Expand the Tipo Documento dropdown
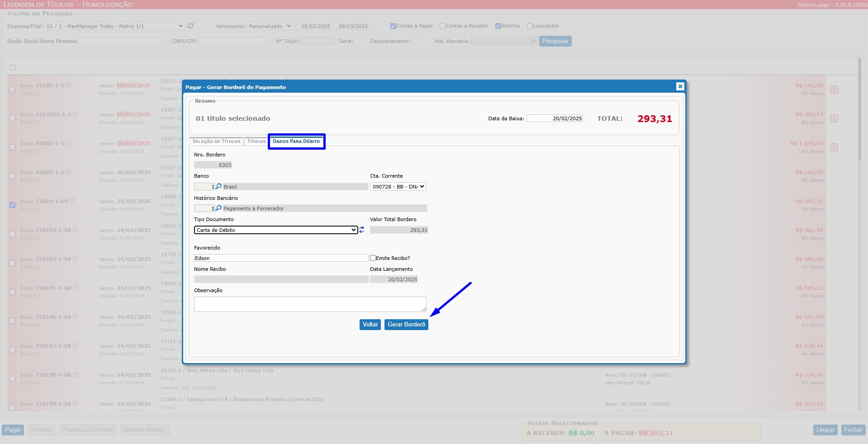868x444 pixels. tap(276, 230)
